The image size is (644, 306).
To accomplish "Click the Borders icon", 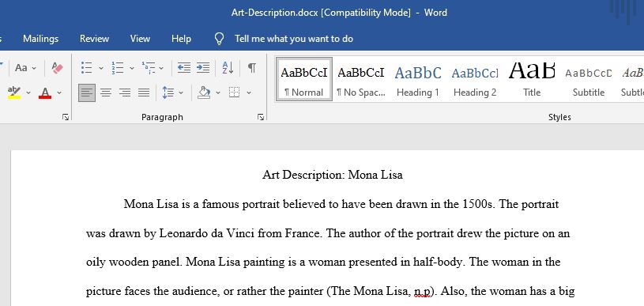I will 234,93.
